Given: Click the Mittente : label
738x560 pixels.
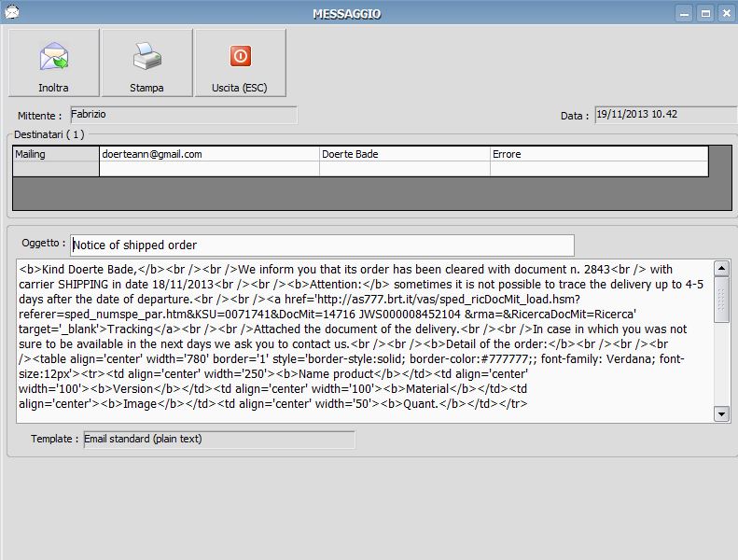Looking at the screenshot, I should [39, 116].
